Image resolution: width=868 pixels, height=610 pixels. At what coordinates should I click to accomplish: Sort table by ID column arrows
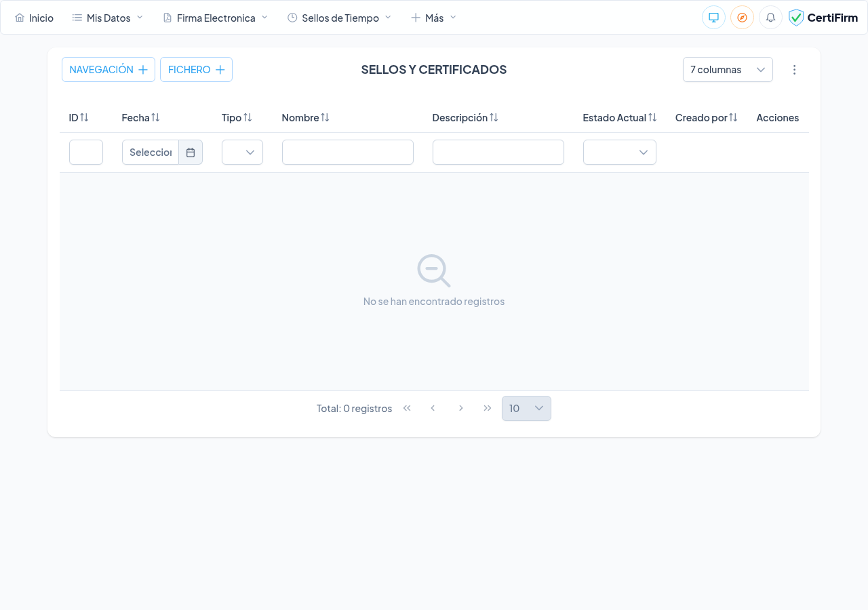(84, 118)
